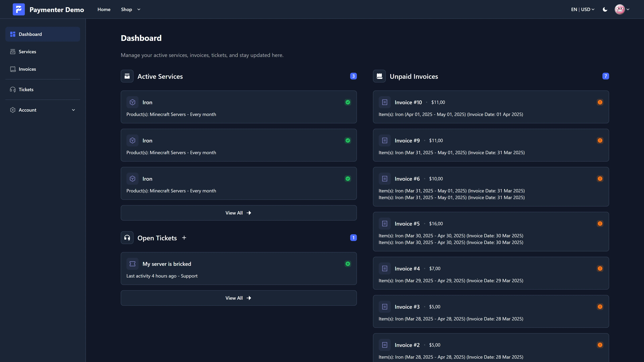Toggle dark mode with the moon icon
Image resolution: width=644 pixels, height=362 pixels.
tap(605, 9)
